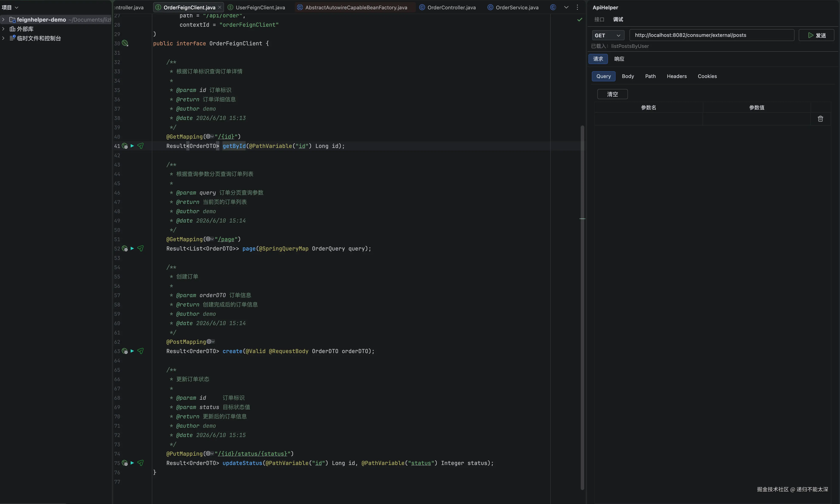Click the feignhelper-demo project folder icon
Screen dimensions: 840x504
pos(13,20)
